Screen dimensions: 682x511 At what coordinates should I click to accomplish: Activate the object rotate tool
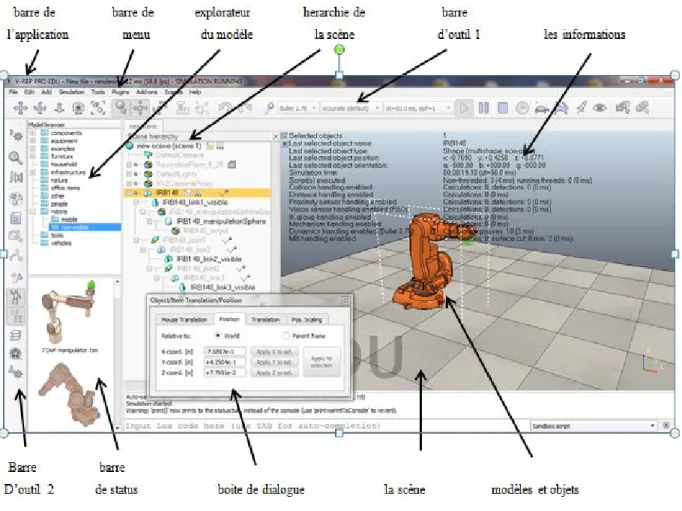pos(160,107)
